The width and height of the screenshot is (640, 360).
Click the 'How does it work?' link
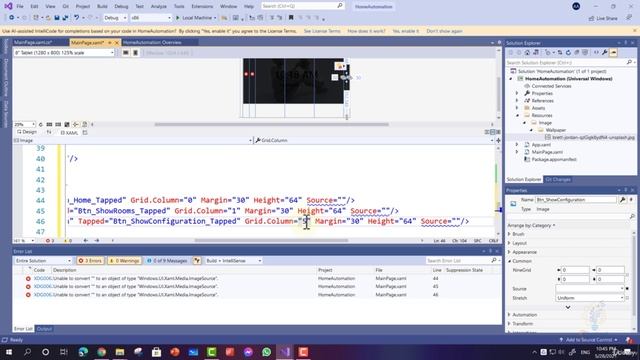point(366,31)
